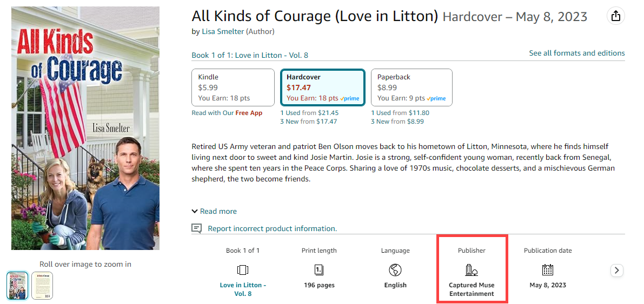Click the main book cover image
Viewport: 644px width, 304px height.
tap(85, 128)
